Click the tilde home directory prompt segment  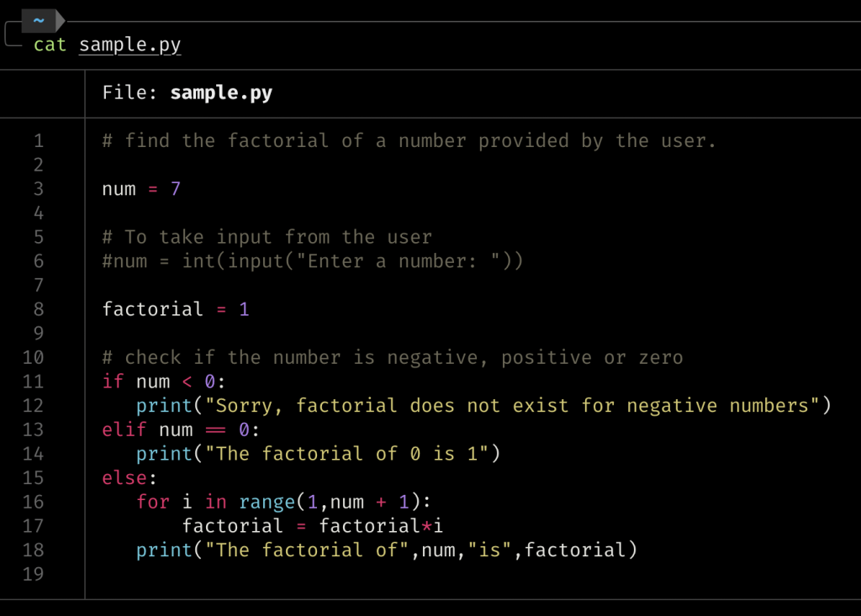(39, 21)
